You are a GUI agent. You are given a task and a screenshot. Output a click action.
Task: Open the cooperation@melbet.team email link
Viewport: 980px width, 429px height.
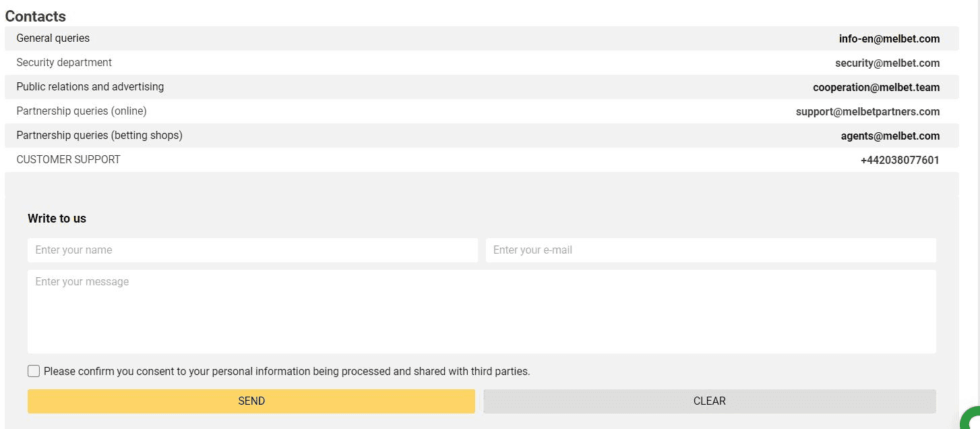(876, 88)
